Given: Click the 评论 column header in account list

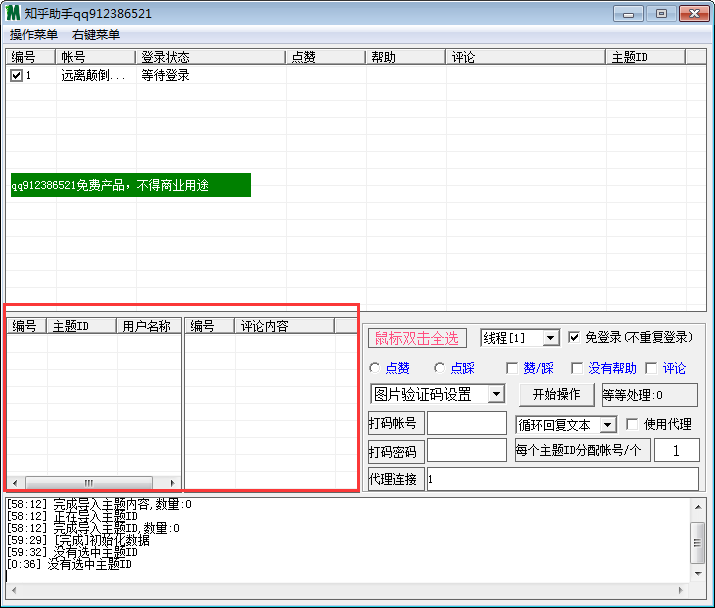Looking at the screenshot, I should pos(526,57).
